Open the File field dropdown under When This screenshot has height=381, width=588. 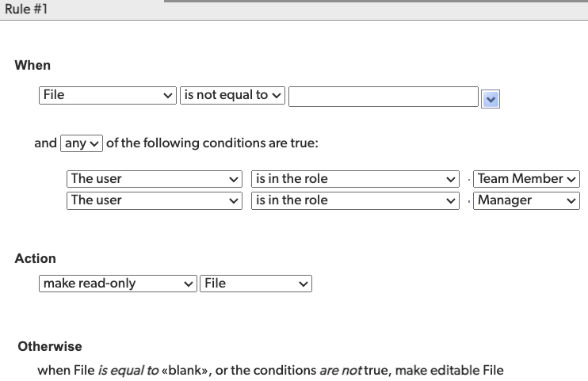point(108,95)
